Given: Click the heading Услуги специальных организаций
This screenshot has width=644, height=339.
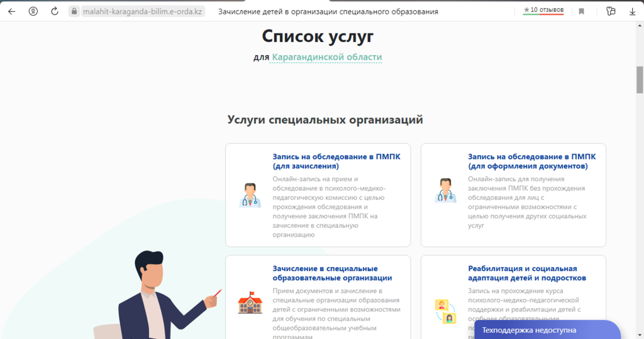Looking at the screenshot, I should tap(325, 119).
